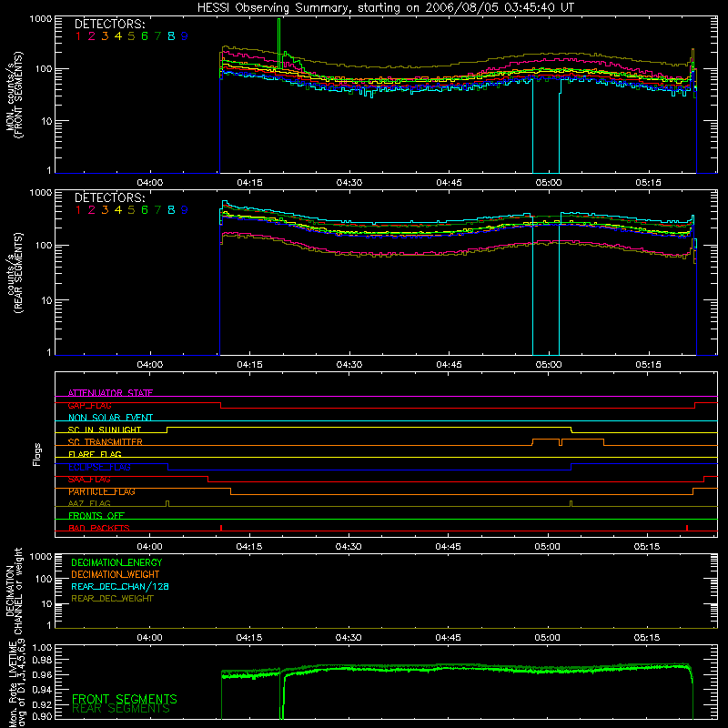Click the BAD_PACKETS flag label
The height and width of the screenshot is (728, 728).
click(x=99, y=528)
